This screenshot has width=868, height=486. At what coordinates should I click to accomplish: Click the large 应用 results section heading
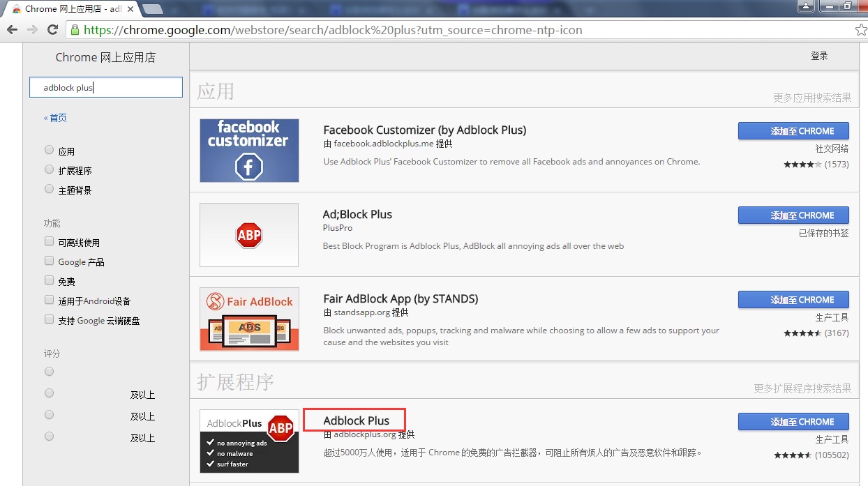[216, 91]
